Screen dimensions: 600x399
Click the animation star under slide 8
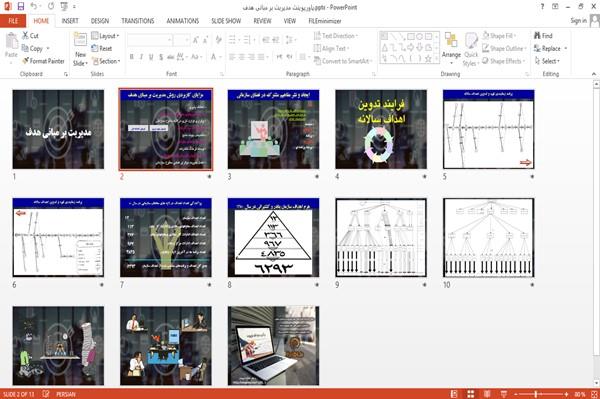(316, 285)
